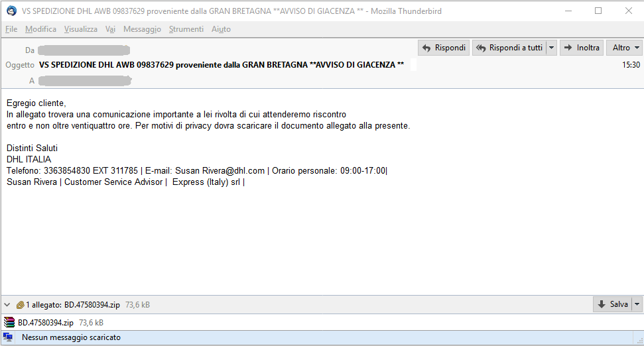Minimize the Thunderbird window

point(568,11)
